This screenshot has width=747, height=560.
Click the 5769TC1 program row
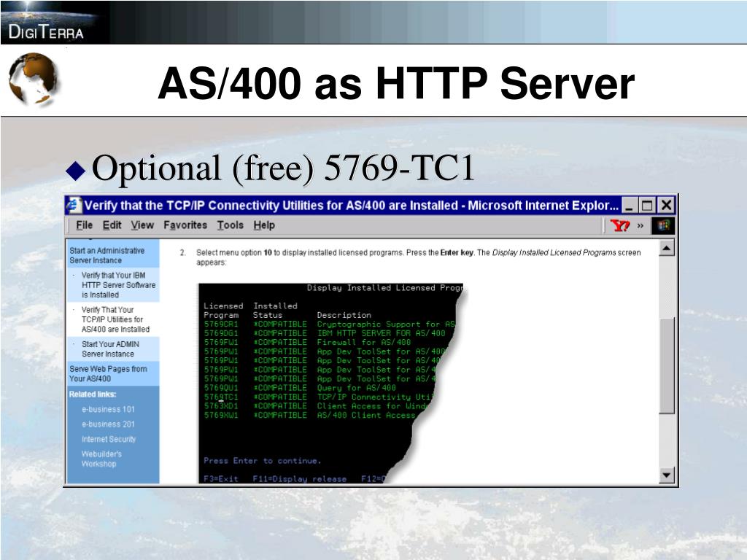[320, 397]
